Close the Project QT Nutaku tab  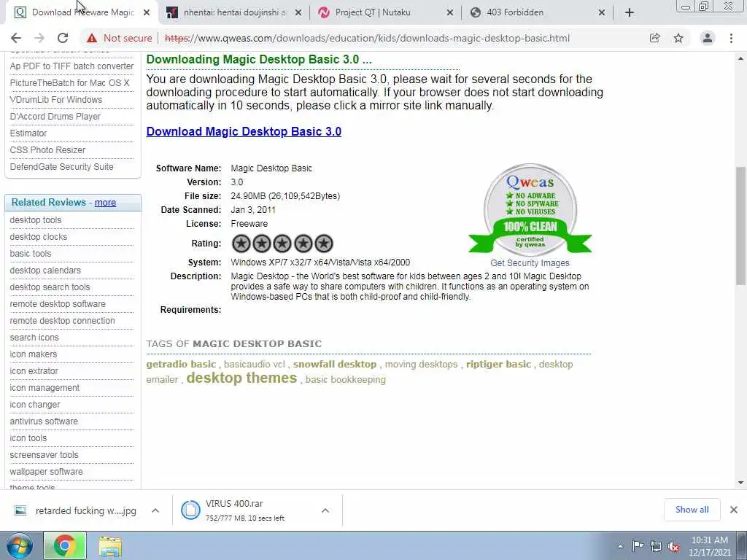click(x=449, y=12)
